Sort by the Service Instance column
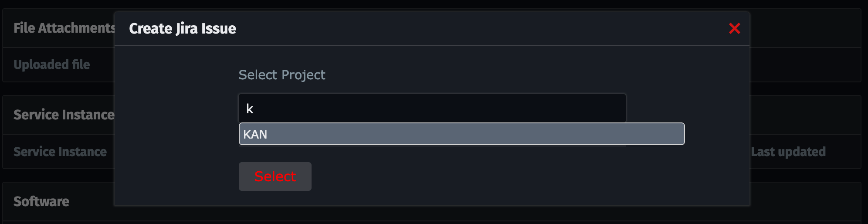This screenshot has height=224, width=868. 60,152
